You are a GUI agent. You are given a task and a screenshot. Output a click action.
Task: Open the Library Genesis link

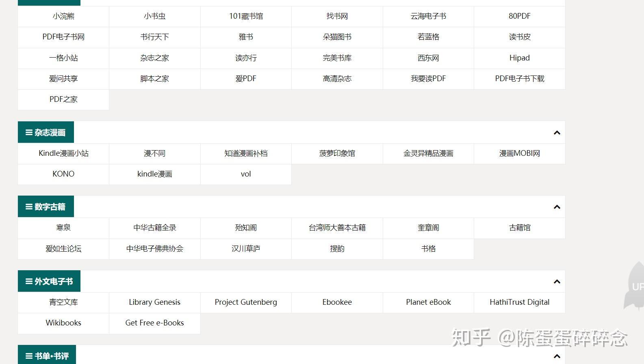pyautogui.click(x=154, y=302)
